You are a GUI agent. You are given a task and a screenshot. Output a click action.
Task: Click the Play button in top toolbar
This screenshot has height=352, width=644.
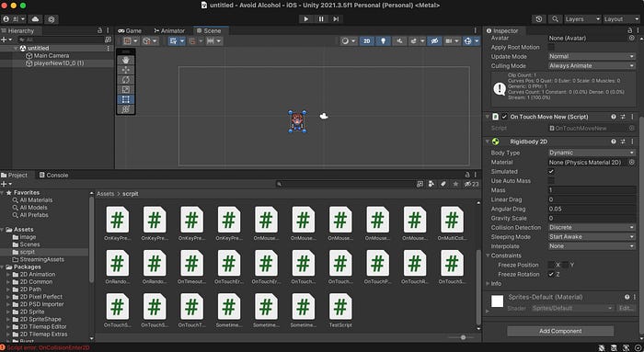(x=305, y=19)
